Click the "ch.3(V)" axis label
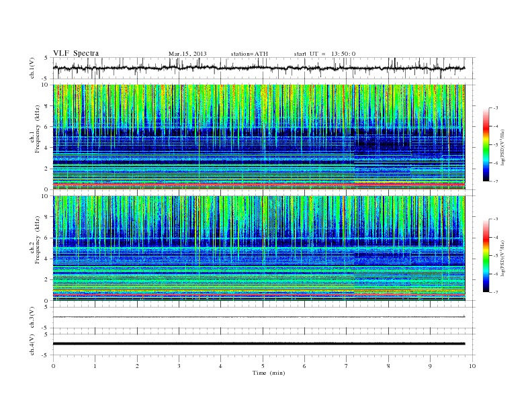This screenshot has width=532, height=411. click(x=32, y=317)
